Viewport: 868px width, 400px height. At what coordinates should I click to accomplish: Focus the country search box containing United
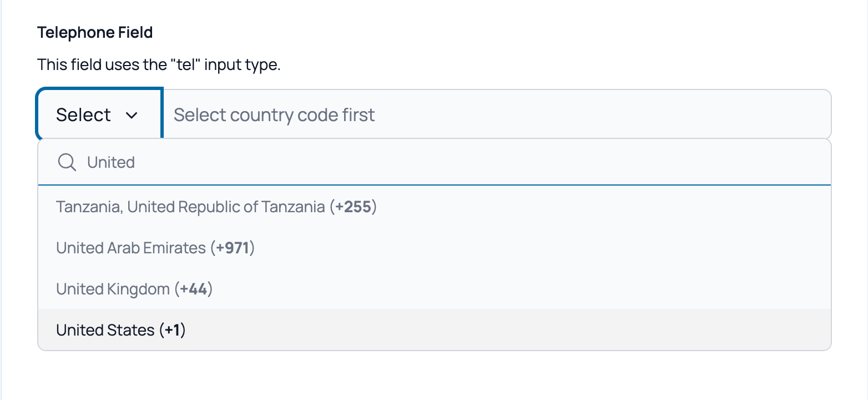click(388, 162)
